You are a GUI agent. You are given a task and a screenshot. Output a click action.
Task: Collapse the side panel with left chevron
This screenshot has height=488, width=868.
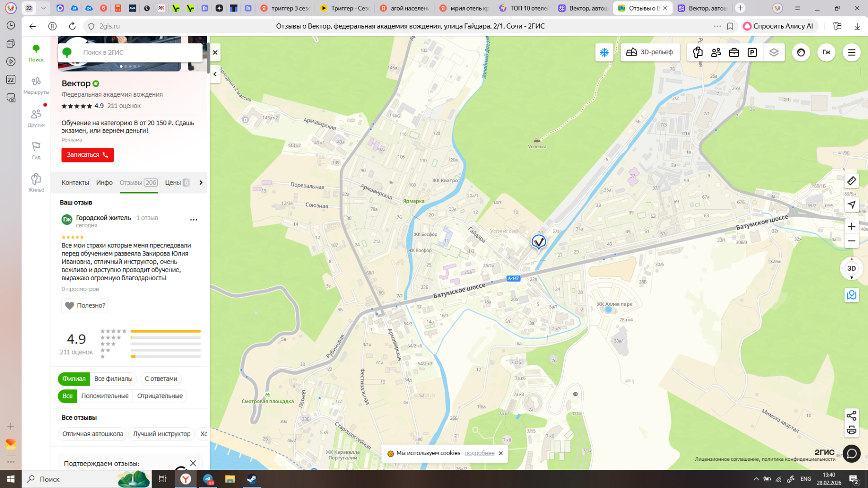215,74
